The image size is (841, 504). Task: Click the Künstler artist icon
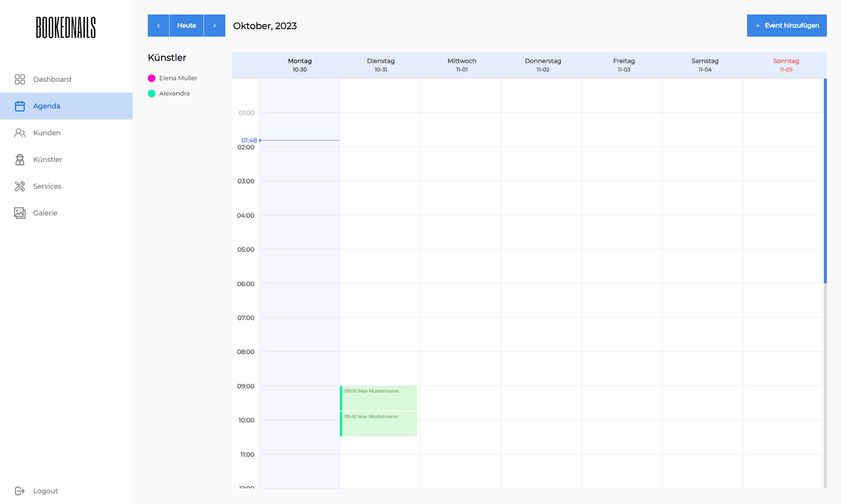click(20, 160)
